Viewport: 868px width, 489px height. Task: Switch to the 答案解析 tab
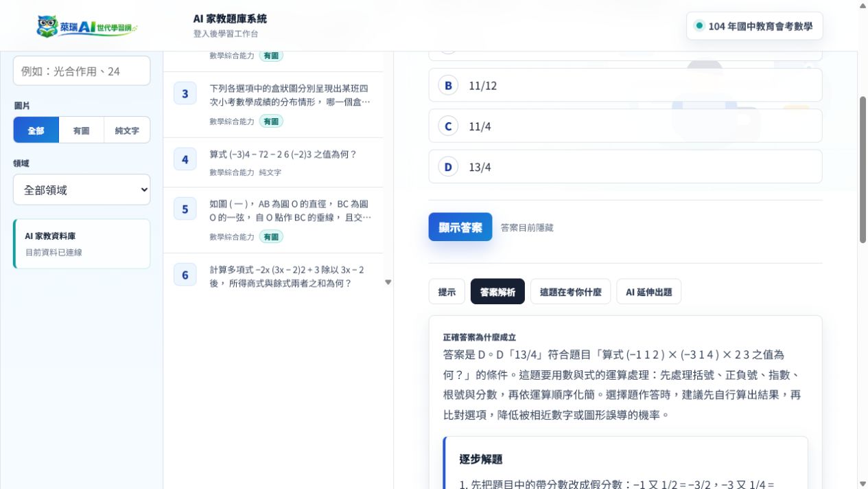pos(497,292)
